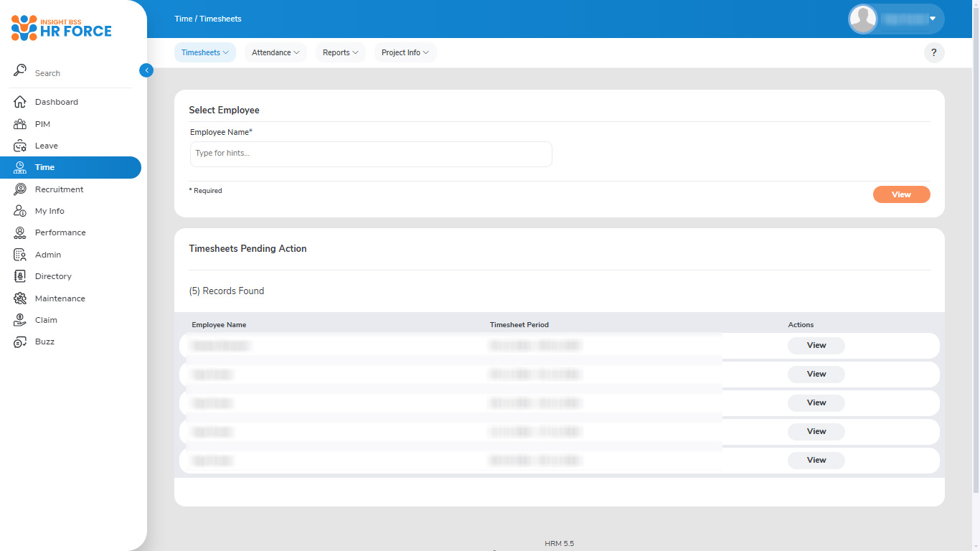Open the Directory book icon
This screenshot has width=980, height=551.
pyautogui.click(x=20, y=276)
